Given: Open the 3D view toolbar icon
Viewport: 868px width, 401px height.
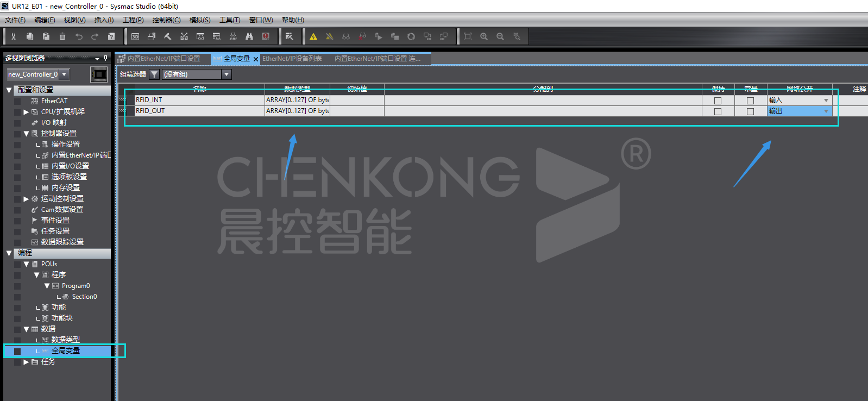Looking at the screenshot, I should pos(135,36).
